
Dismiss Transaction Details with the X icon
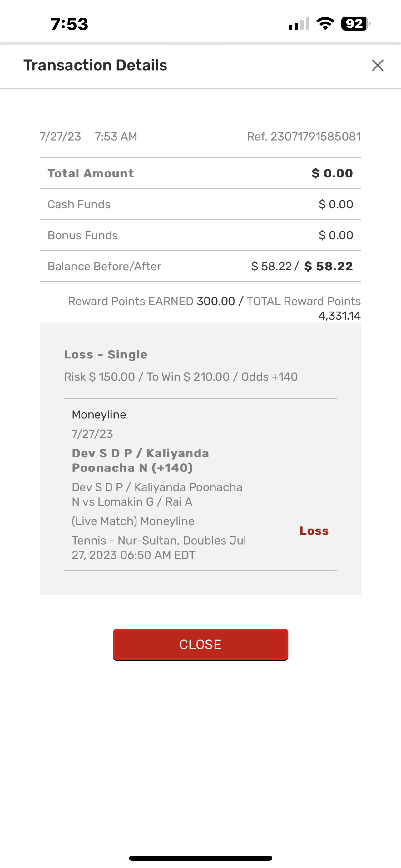click(x=378, y=65)
